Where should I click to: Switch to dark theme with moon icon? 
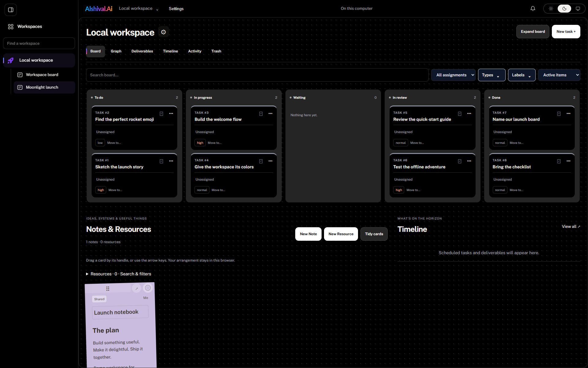click(x=564, y=9)
